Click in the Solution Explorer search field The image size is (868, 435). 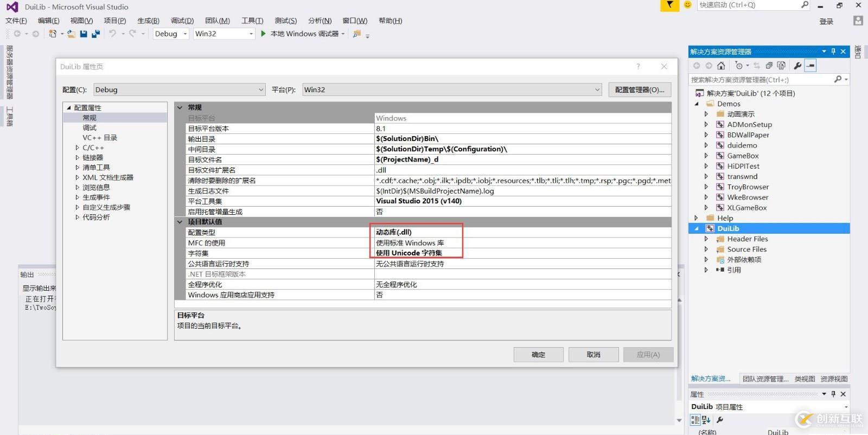coord(759,80)
